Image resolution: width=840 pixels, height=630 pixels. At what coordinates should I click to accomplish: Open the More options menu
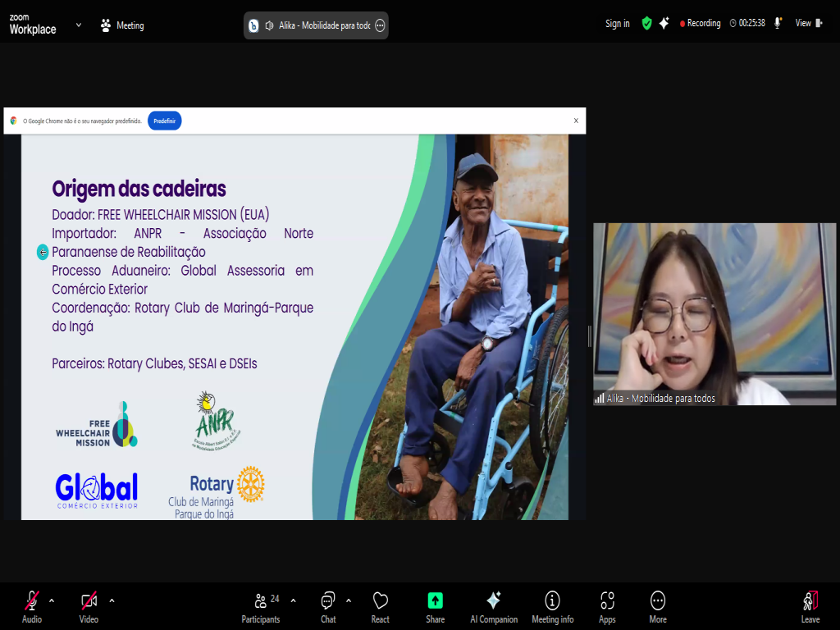pos(657,605)
